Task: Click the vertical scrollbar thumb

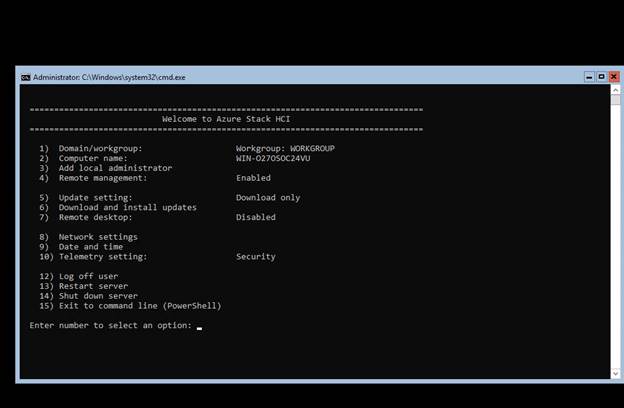Action: [x=615, y=100]
